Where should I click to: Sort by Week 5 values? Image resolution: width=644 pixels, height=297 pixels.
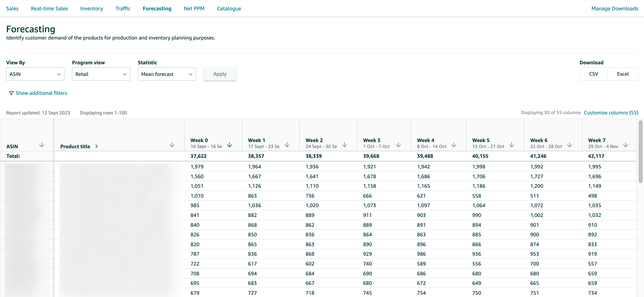click(x=512, y=145)
